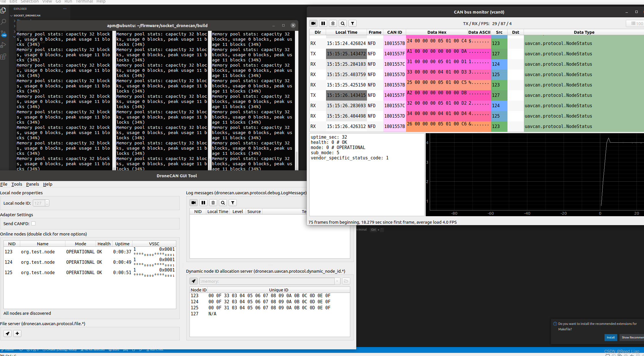Pause the Log messages panel
Screen dimensions: 644x356
(x=203, y=203)
